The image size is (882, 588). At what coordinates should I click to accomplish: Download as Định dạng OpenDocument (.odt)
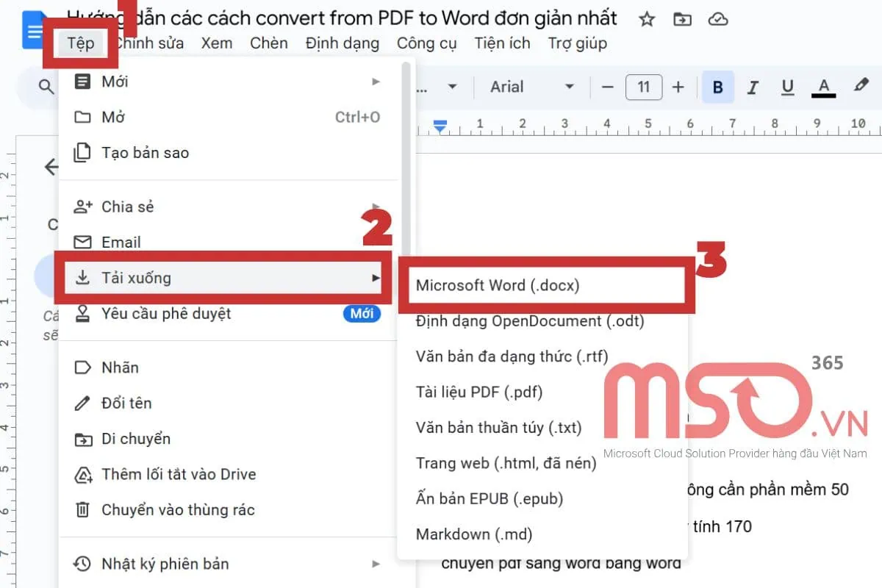coord(542,321)
